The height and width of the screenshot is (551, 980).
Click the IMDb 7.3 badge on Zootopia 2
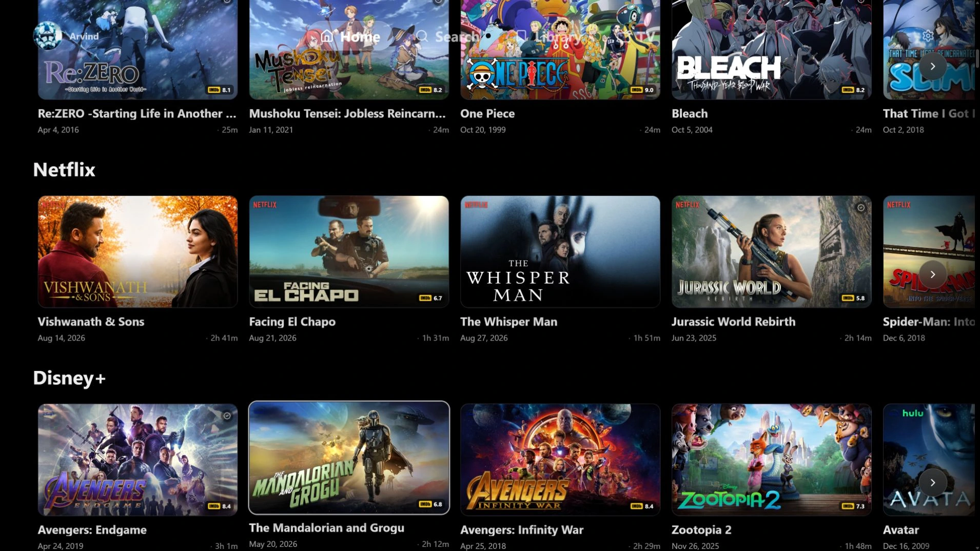click(853, 506)
